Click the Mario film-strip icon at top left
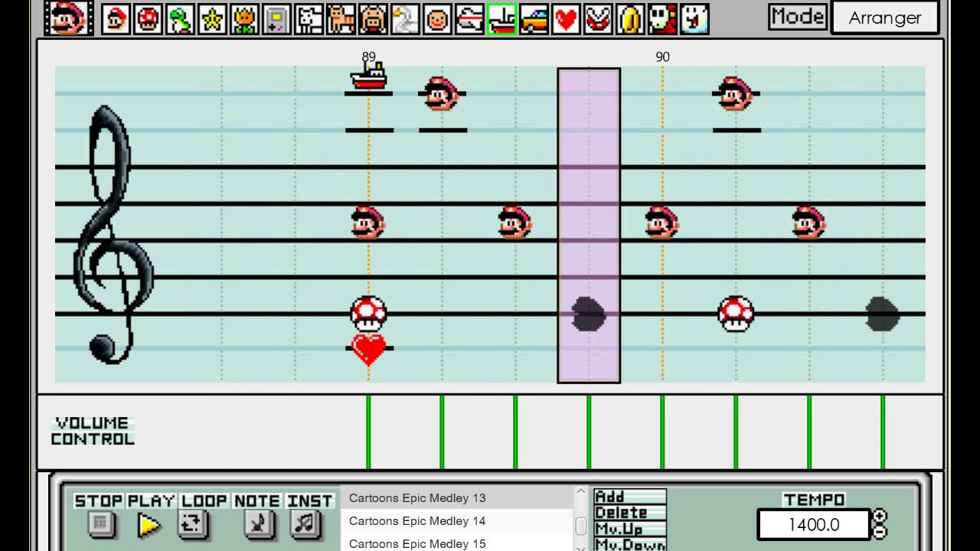Viewport: 980px width, 551px height. tap(69, 18)
